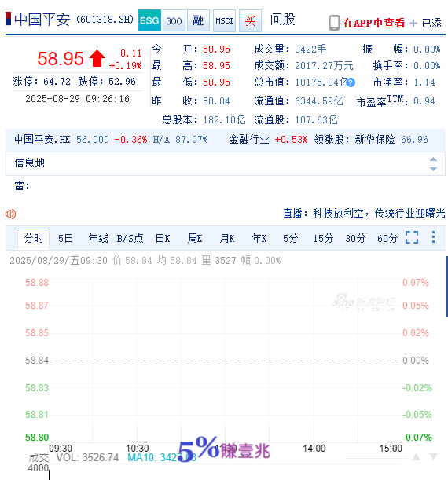Click the ESG badge icon
This screenshot has width=448, height=480.
click(x=149, y=20)
